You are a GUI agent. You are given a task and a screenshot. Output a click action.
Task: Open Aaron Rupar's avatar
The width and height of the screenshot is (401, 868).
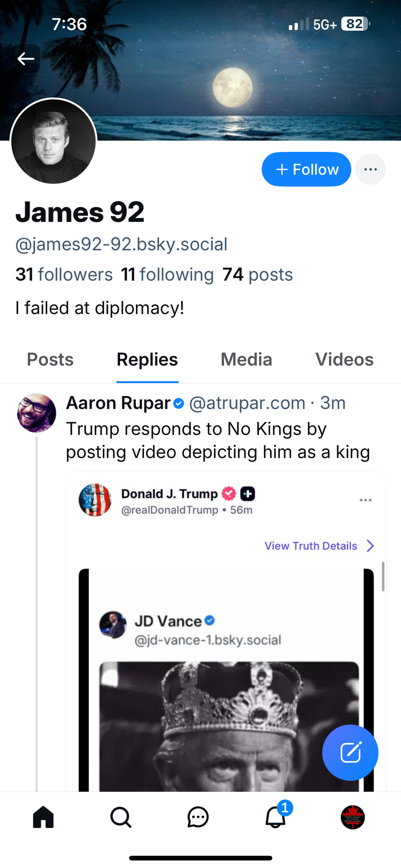click(x=36, y=413)
